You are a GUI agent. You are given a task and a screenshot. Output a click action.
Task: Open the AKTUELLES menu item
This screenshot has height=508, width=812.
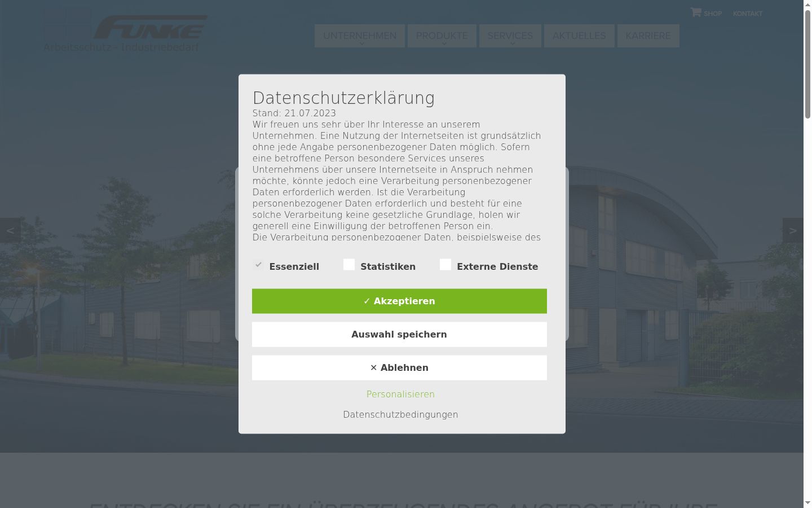(579, 36)
